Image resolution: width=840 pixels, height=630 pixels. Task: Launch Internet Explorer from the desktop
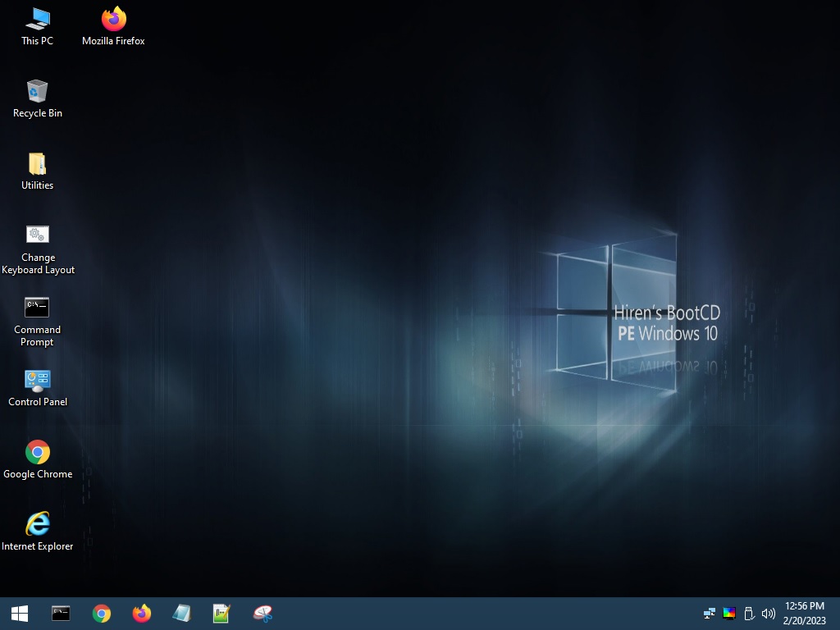[x=37, y=523]
